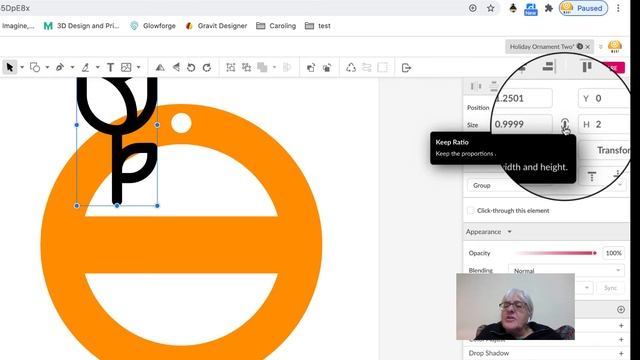Click the Bring to Front icon
Image resolution: width=640 pixels, height=360 pixels.
(311, 67)
